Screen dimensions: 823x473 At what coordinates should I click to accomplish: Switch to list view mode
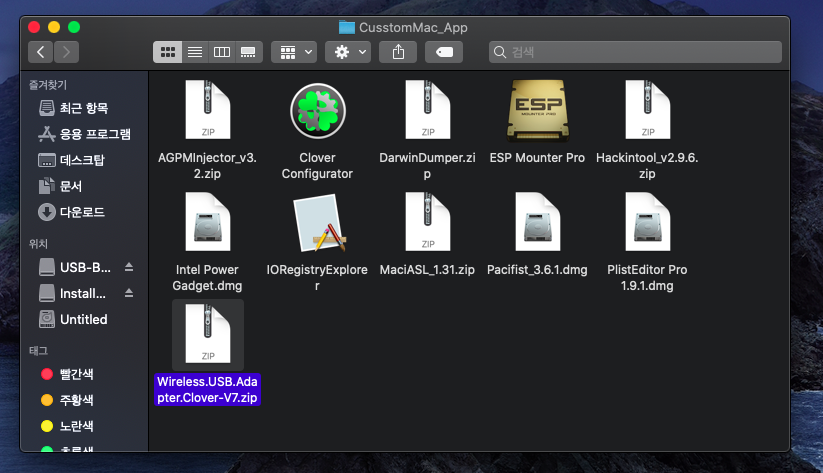coord(195,52)
